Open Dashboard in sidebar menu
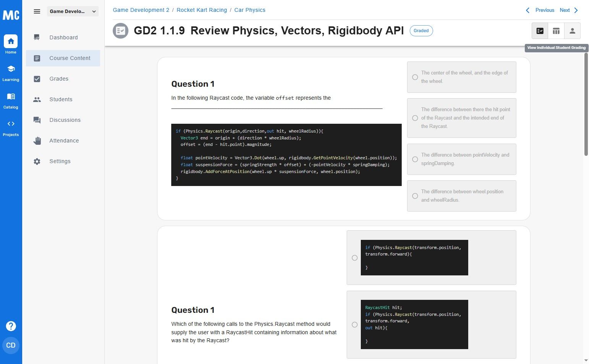Image resolution: width=589 pixels, height=364 pixels. pos(63,37)
